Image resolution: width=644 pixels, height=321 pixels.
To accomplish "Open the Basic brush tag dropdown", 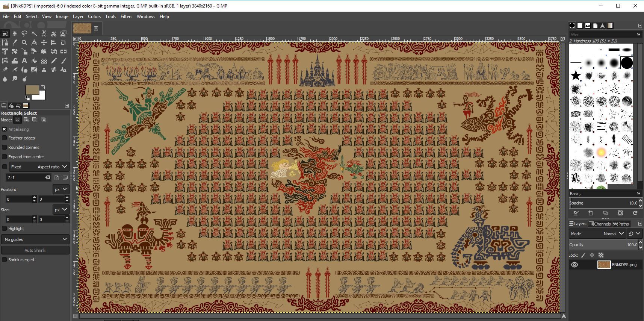I will [x=605, y=193].
